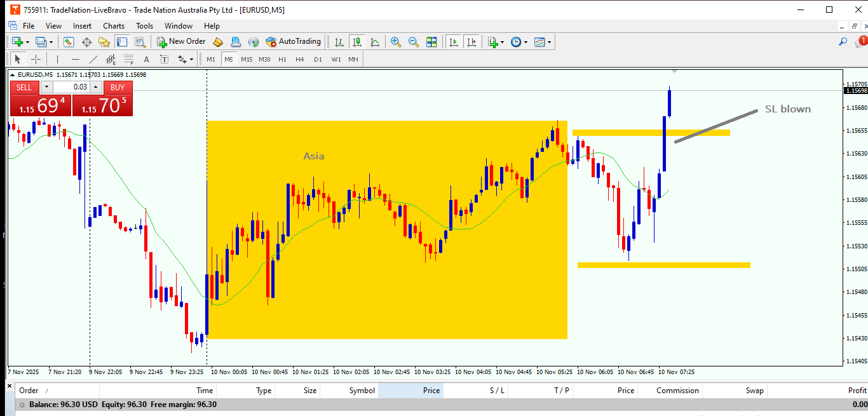Click the New Order button
This screenshot has height=416, width=868.
(x=182, y=42)
